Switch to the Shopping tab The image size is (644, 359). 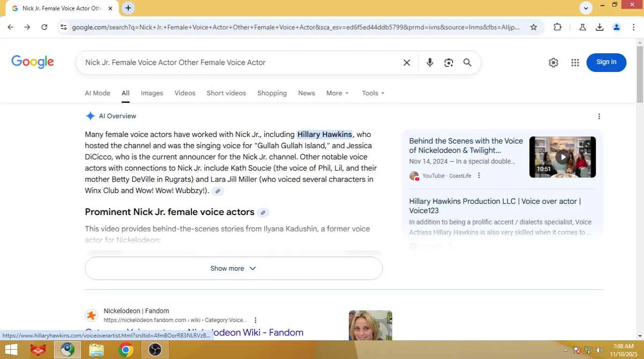coord(272,93)
